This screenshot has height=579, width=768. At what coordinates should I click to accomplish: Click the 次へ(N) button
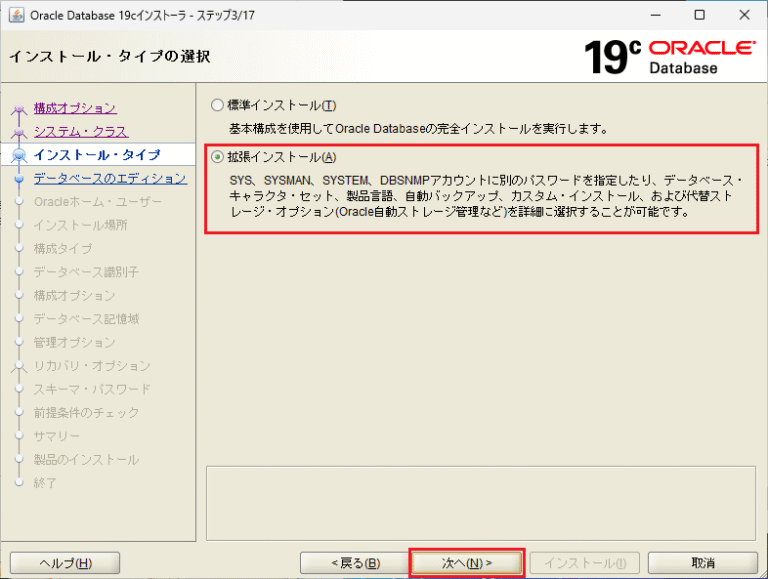click(466, 563)
